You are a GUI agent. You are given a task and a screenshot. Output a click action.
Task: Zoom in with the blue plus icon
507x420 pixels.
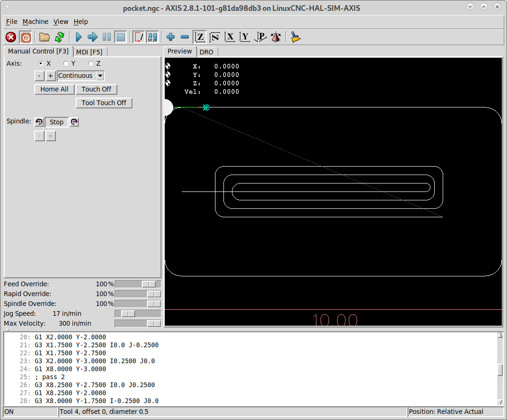pyautogui.click(x=171, y=37)
